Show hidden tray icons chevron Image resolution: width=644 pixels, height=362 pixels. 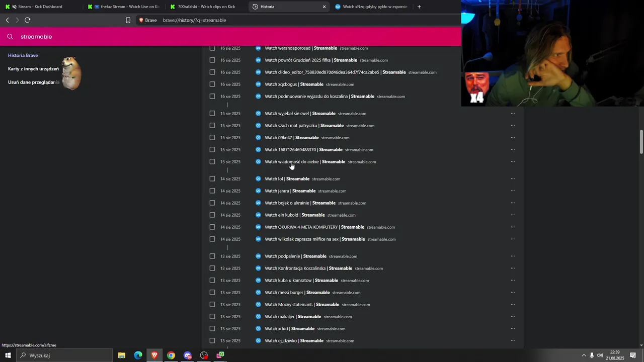tap(584, 355)
